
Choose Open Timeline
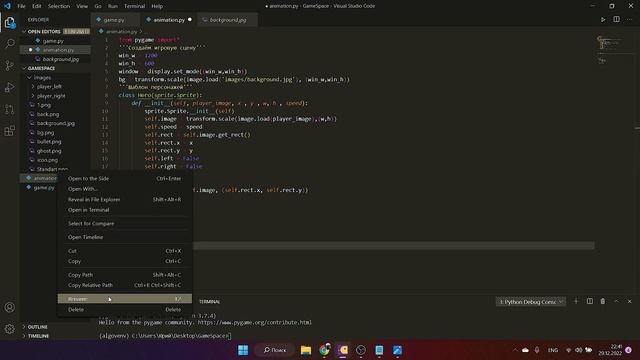coord(124,237)
